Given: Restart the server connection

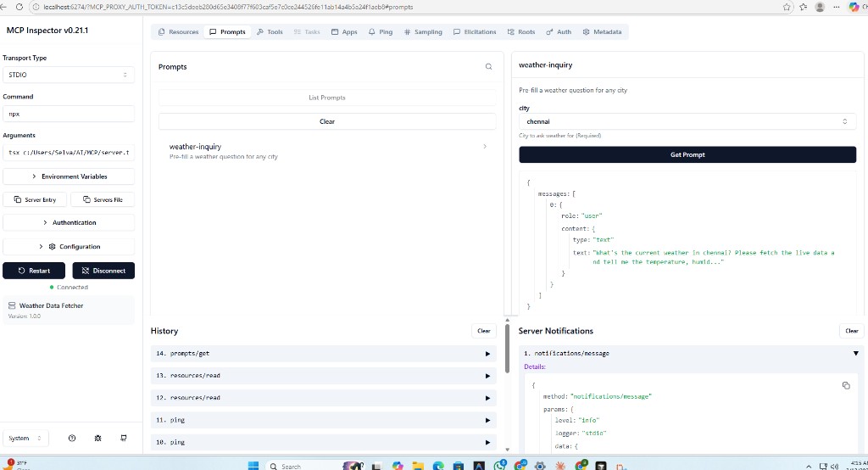Looking at the screenshot, I should point(34,271).
